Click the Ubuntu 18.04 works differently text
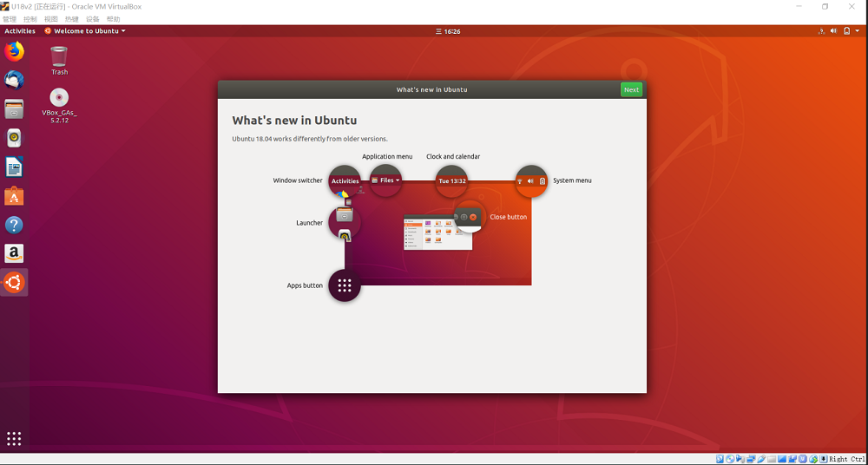Screen dimensions: 868x465 (310, 139)
